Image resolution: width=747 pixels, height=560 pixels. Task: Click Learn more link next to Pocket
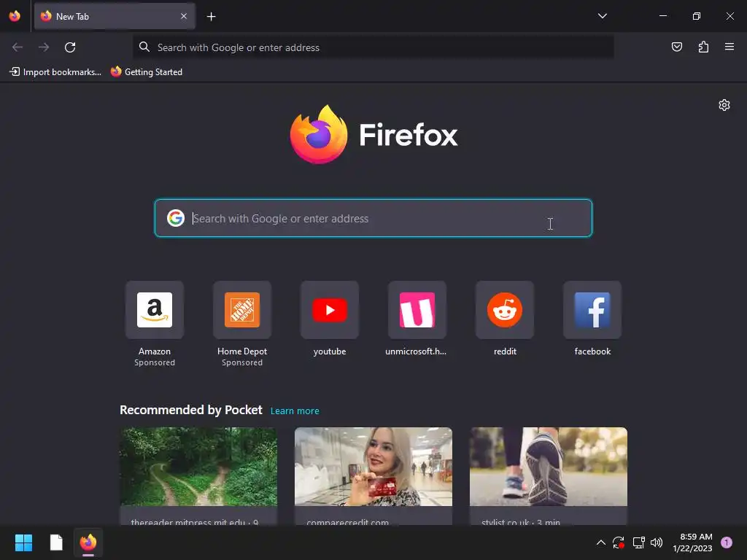tap(295, 411)
